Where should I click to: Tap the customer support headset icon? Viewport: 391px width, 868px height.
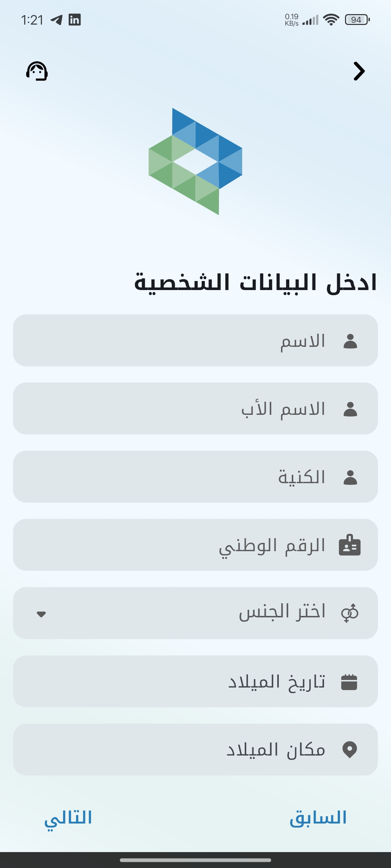[x=37, y=71]
